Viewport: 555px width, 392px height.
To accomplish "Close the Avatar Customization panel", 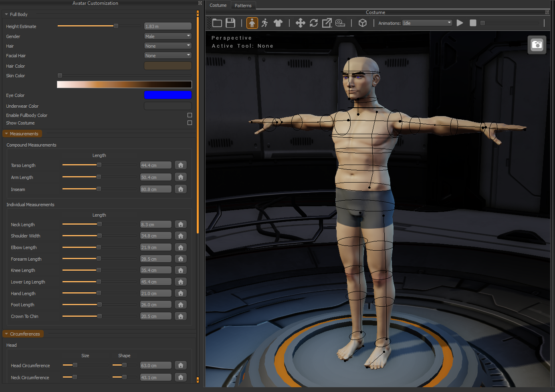I will click(200, 3).
